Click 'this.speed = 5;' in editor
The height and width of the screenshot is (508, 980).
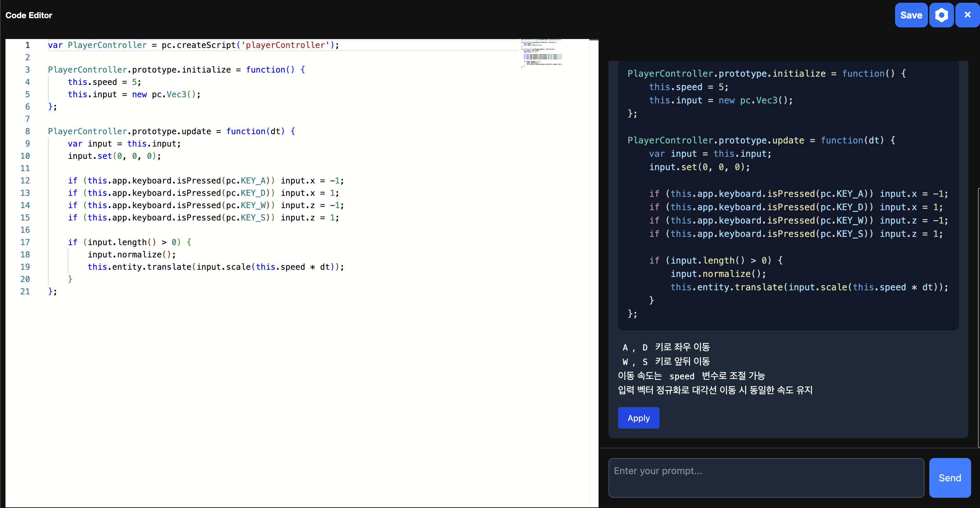(x=104, y=82)
